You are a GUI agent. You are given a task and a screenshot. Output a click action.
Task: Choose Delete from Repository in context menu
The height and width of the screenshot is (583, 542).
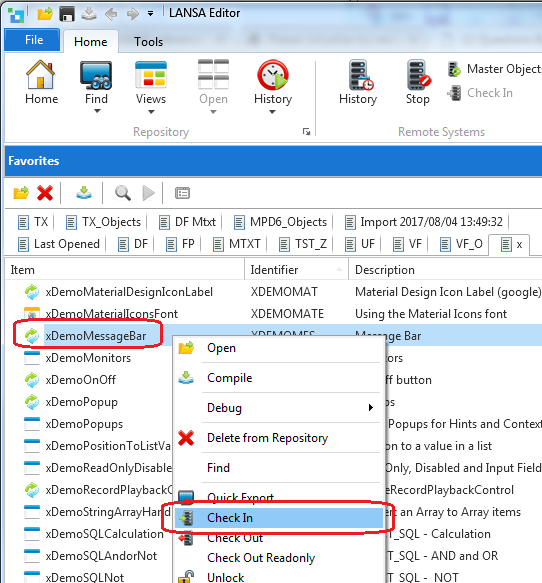[x=279, y=438]
